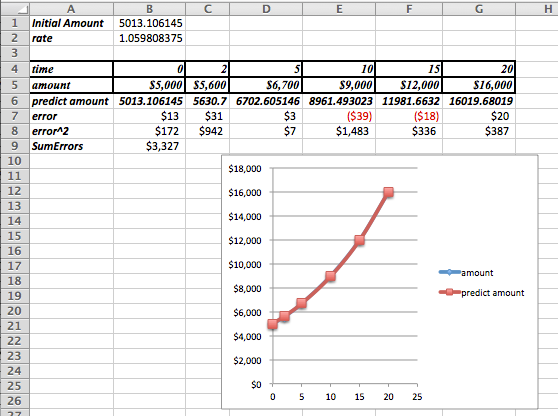Image resolution: width=558 pixels, height=416 pixels.
Task: Select column B header
Action: [x=149, y=9]
